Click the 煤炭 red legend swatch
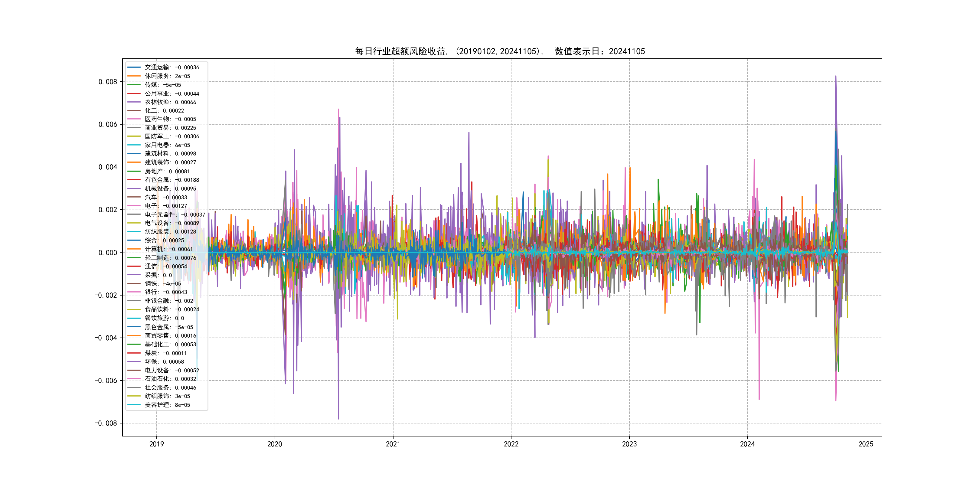Image resolution: width=980 pixels, height=490 pixels. click(x=134, y=353)
